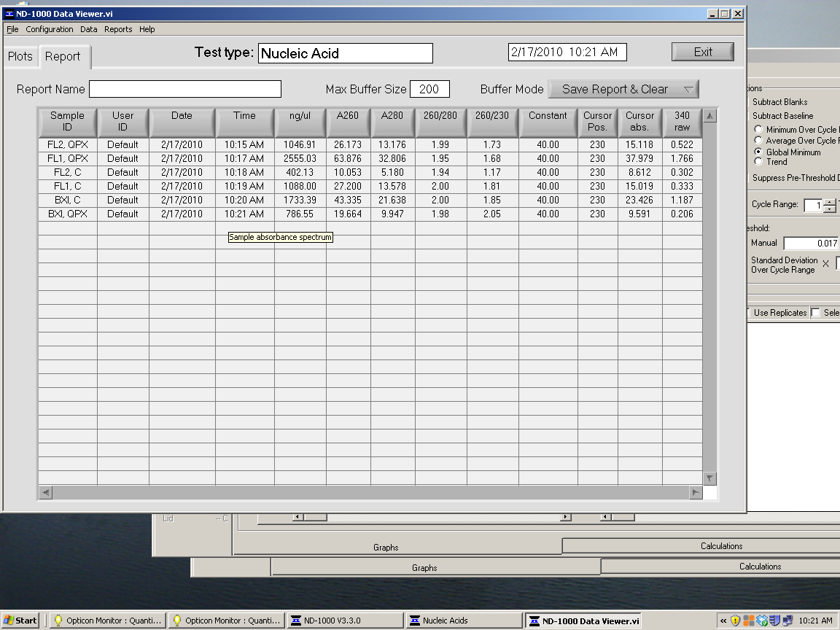Click the Sample ID column header

click(x=68, y=122)
